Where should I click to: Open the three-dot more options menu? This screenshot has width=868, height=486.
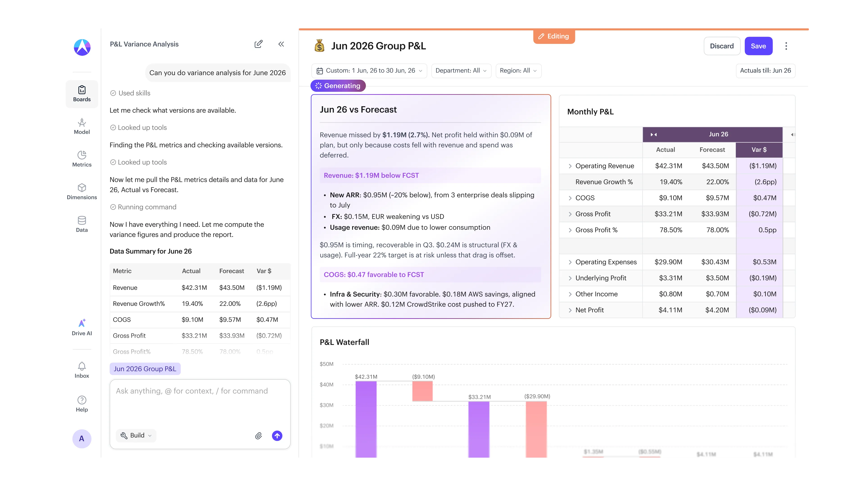[786, 46]
